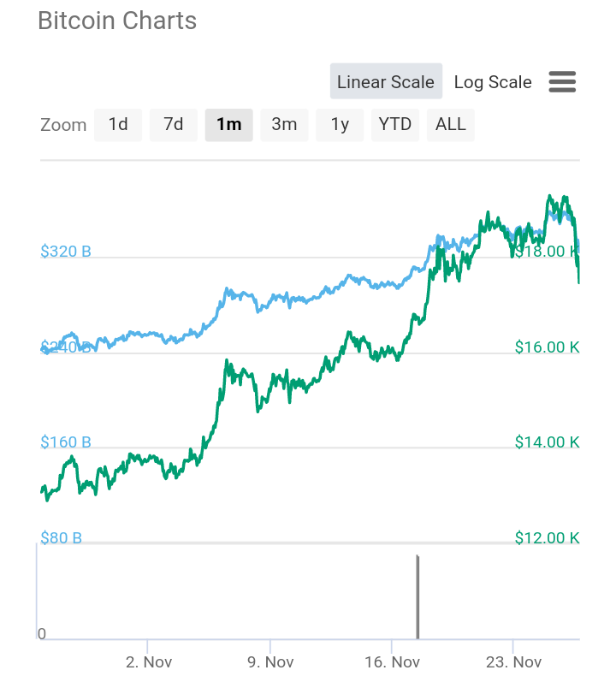The image size is (616, 682).
Task: Click the 9. Nov date axis label
Action: [x=270, y=662]
